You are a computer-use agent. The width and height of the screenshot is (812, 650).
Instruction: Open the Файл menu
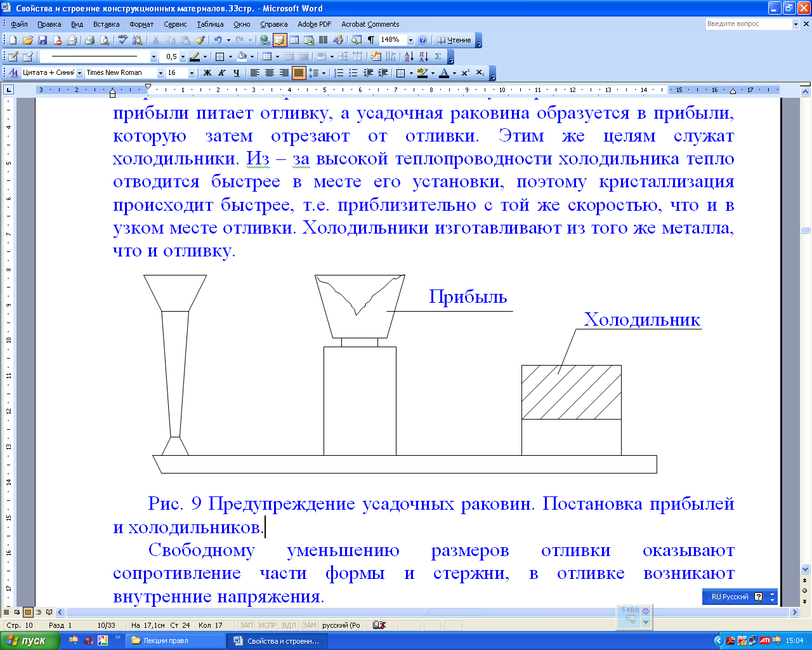pyautogui.click(x=19, y=24)
